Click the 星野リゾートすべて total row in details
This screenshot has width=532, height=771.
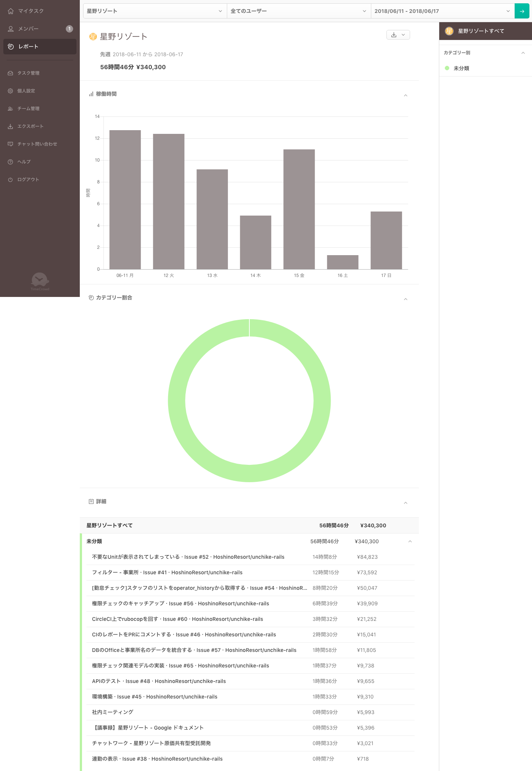pyautogui.click(x=249, y=525)
